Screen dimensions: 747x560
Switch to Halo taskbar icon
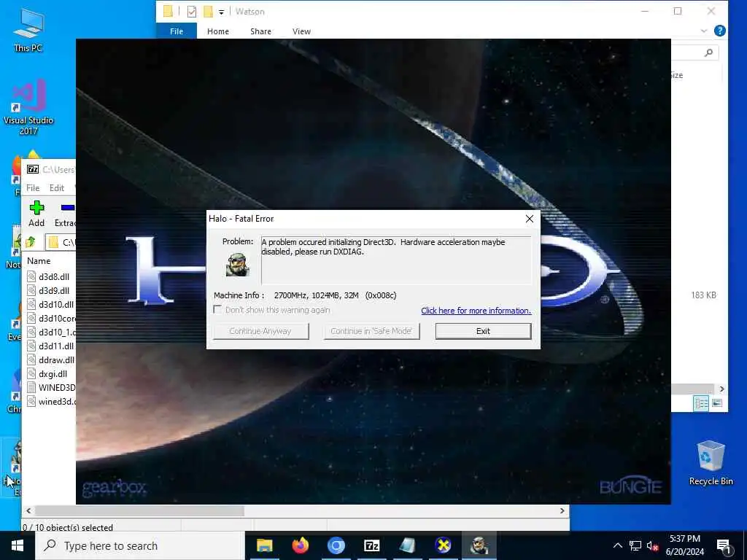(479, 545)
